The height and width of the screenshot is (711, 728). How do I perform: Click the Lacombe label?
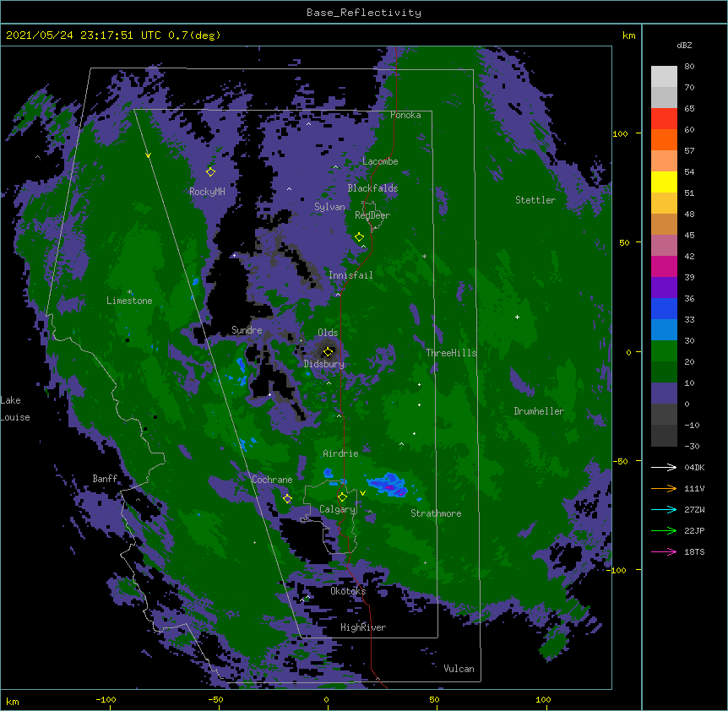click(380, 161)
